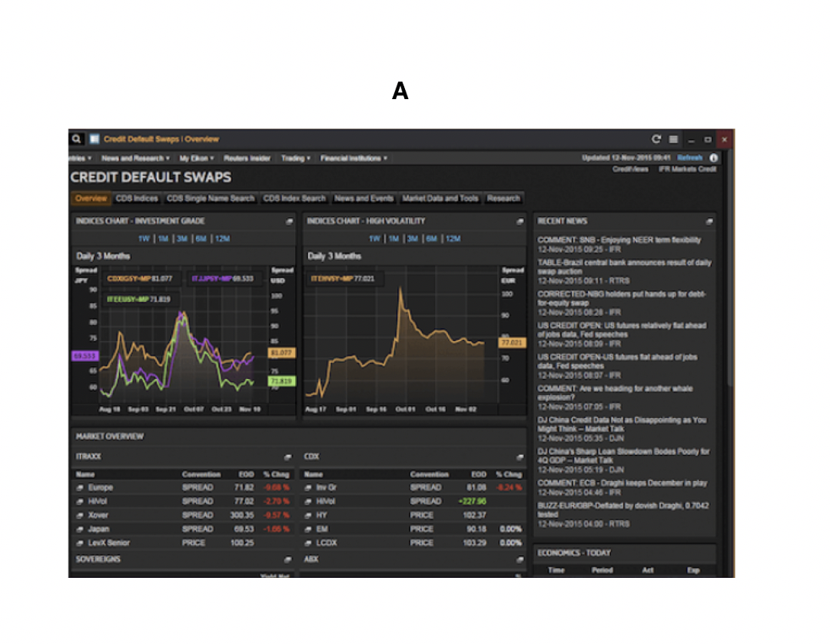
Task: Open the Trading dropdown menu
Action: (x=295, y=158)
